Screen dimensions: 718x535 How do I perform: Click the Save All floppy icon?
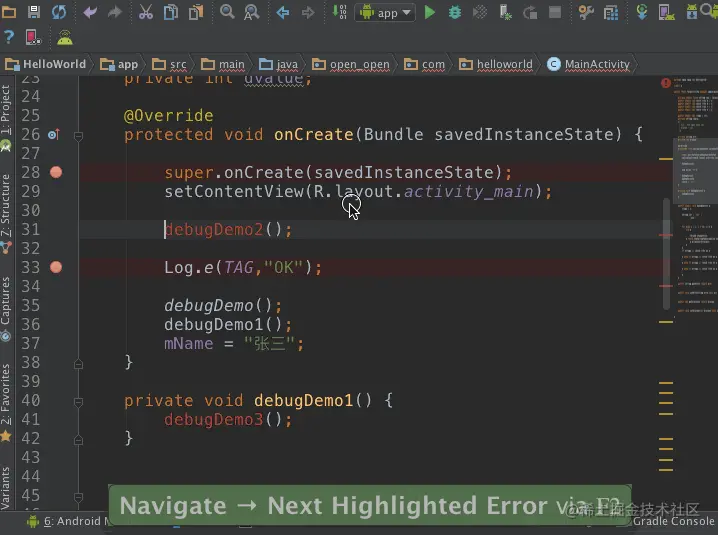click(x=34, y=12)
